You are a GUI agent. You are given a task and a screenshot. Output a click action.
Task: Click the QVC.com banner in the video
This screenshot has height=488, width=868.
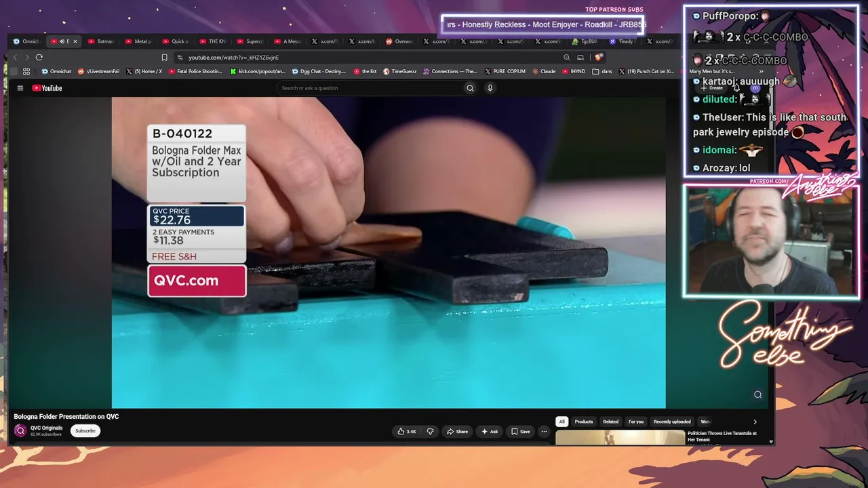click(x=197, y=281)
